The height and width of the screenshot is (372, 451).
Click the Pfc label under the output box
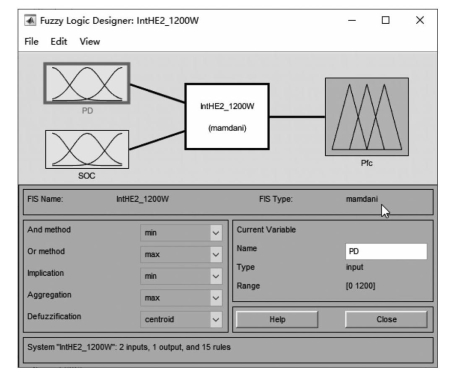point(367,163)
